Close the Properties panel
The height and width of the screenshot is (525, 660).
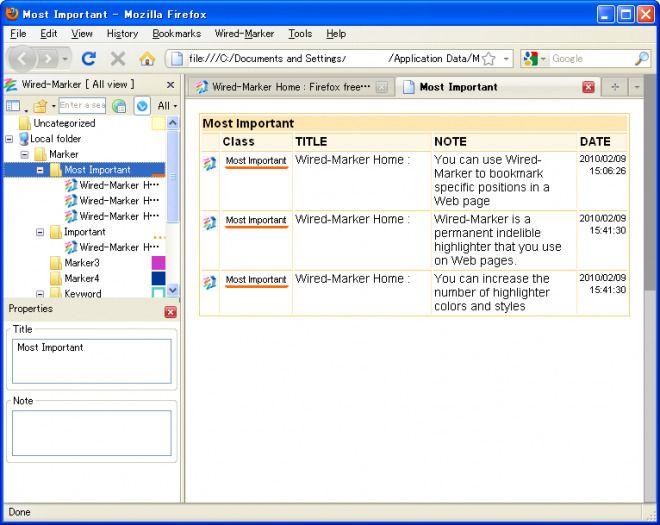click(x=170, y=311)
